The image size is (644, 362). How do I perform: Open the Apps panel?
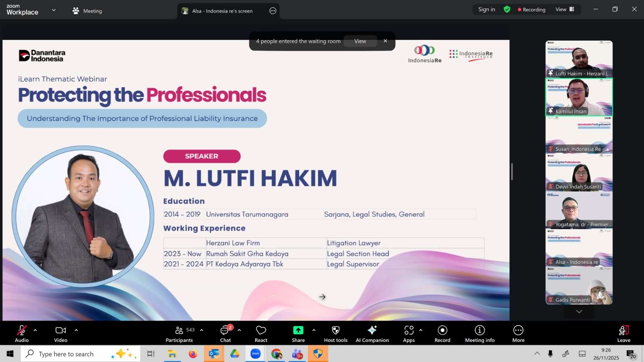coord(409,333)
